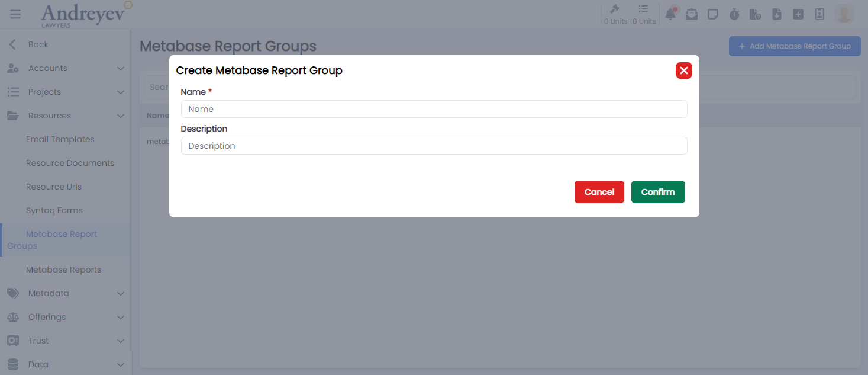Click the document with question mark icon
This screenshot has height=375, width=868.
pos(756,14)
